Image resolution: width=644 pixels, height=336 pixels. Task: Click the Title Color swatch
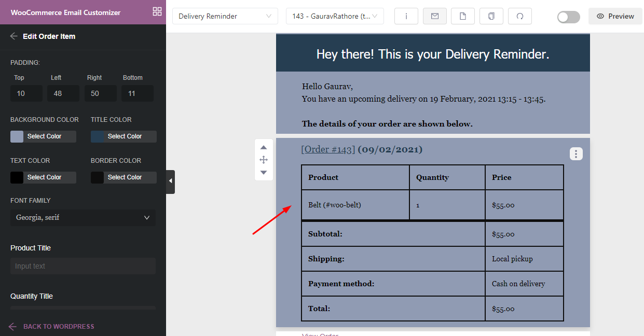pos(98,136)
